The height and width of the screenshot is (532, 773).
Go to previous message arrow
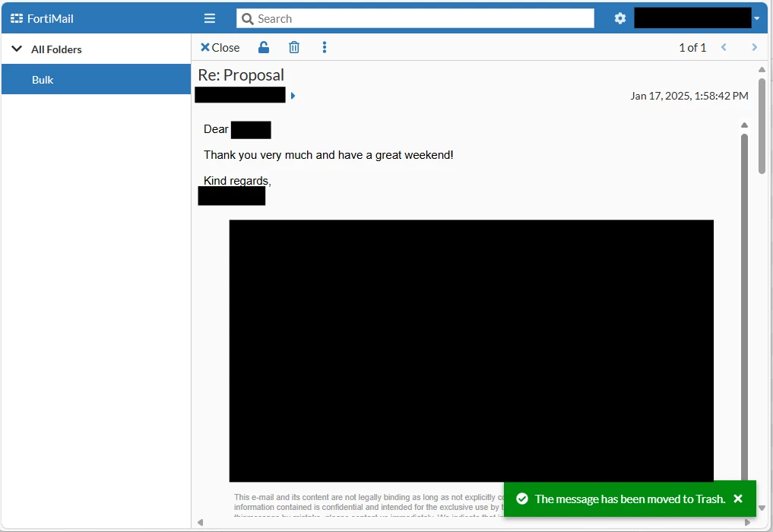(x=724, y=47)
